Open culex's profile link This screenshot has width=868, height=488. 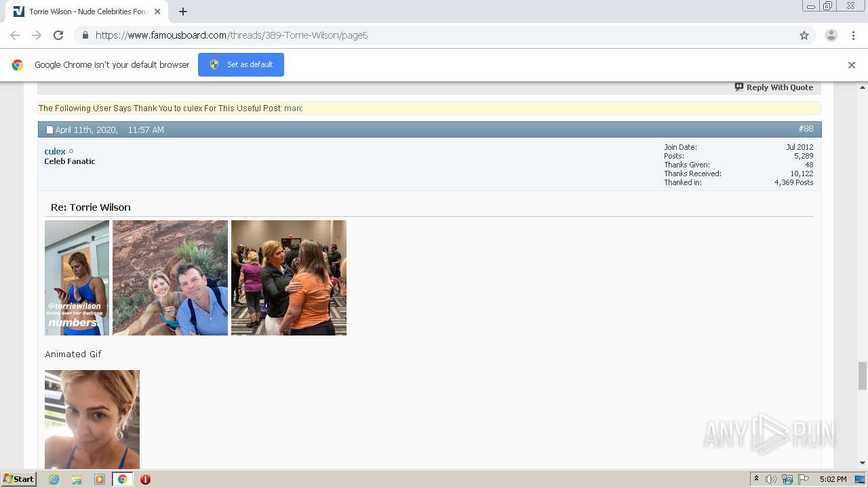point(55,151)
